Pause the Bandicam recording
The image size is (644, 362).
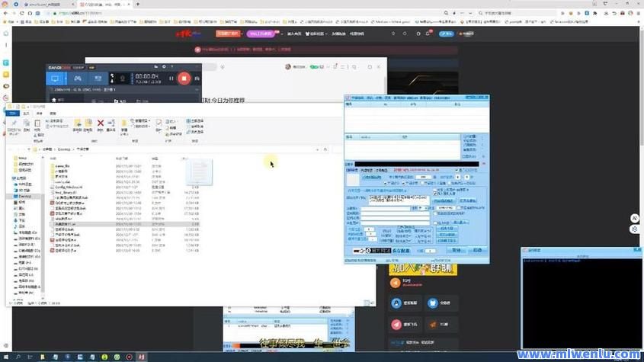point(171,78)
